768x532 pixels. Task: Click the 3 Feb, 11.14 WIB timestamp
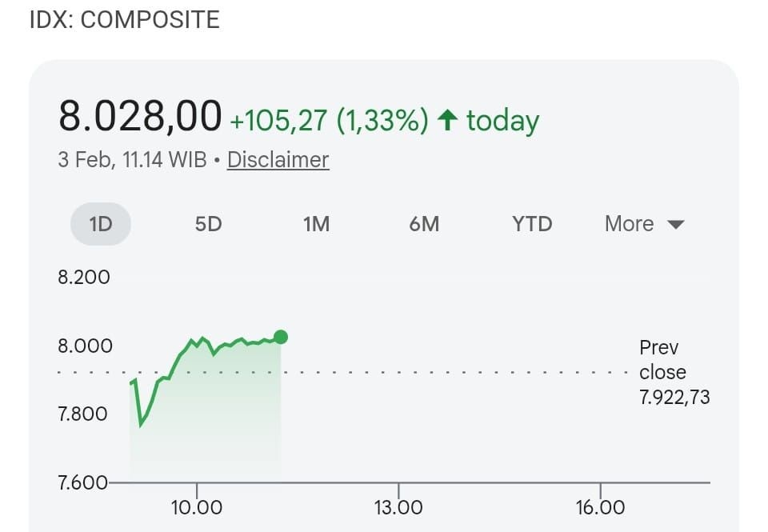132,160
